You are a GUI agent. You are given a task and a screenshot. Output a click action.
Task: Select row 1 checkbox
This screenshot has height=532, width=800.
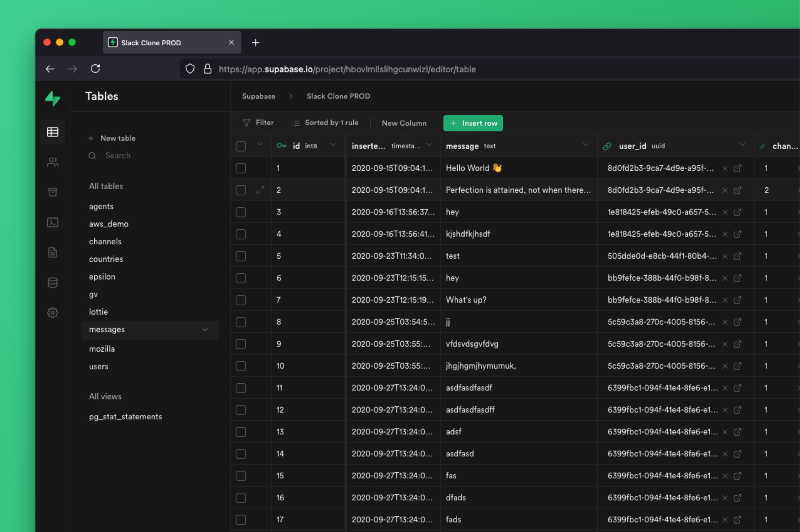pos(241,168)
